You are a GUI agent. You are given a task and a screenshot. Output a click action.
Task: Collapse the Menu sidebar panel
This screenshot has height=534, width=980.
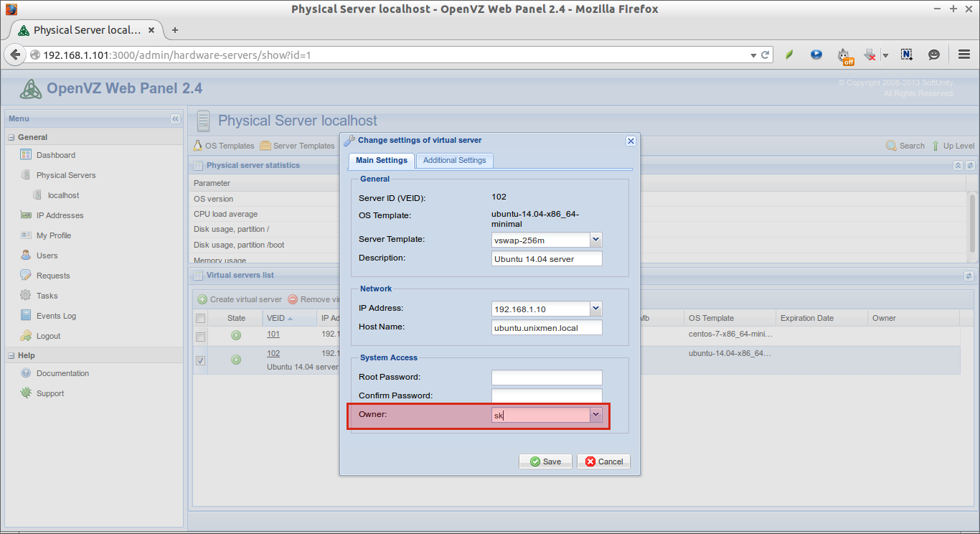175,118
